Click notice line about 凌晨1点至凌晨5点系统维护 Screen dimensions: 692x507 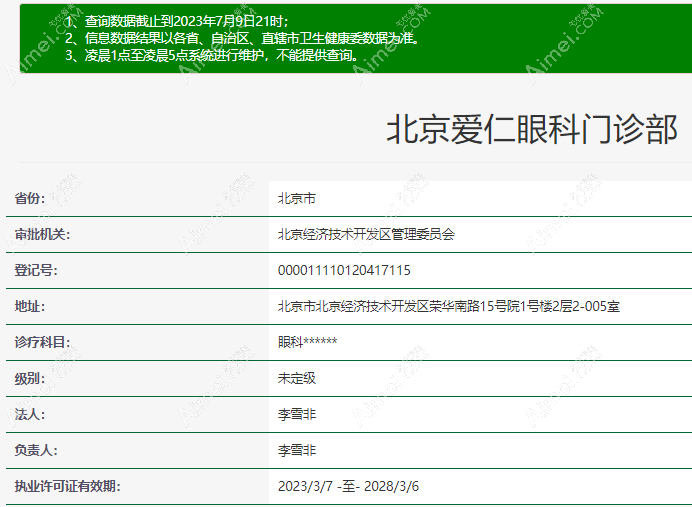pos(212,55)
